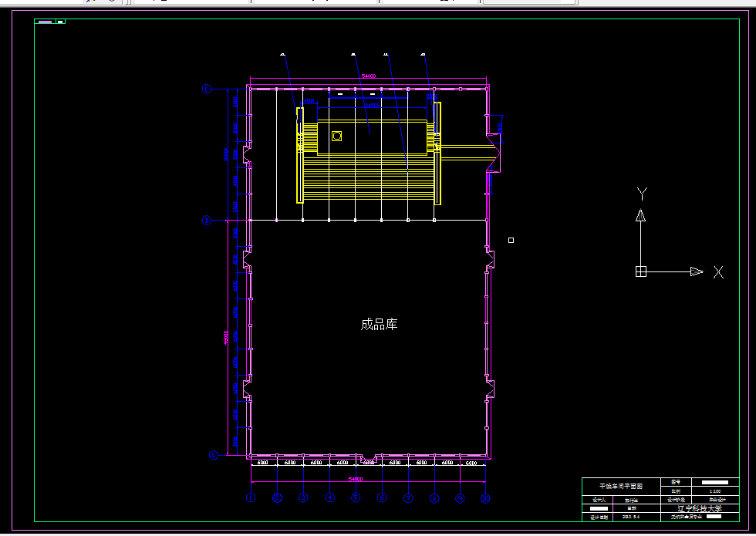Select the X axis arrow of UCS icon
This screenshot has width=756, height=536.
[697, 271]
